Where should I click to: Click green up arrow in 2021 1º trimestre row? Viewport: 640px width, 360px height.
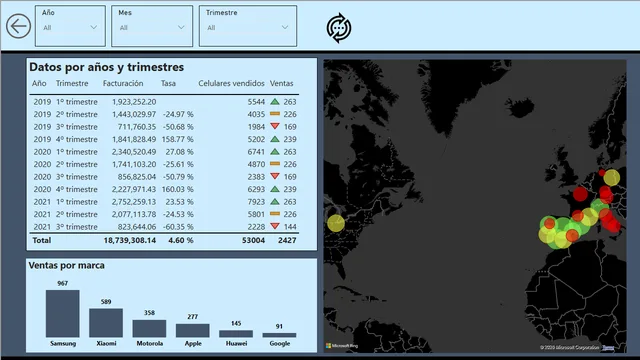[275, 201]
